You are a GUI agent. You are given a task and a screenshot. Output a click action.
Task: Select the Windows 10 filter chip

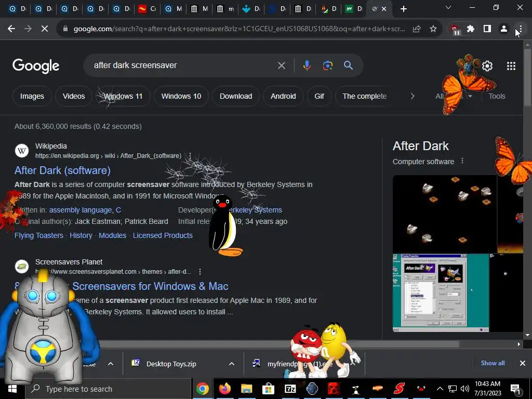181,96
